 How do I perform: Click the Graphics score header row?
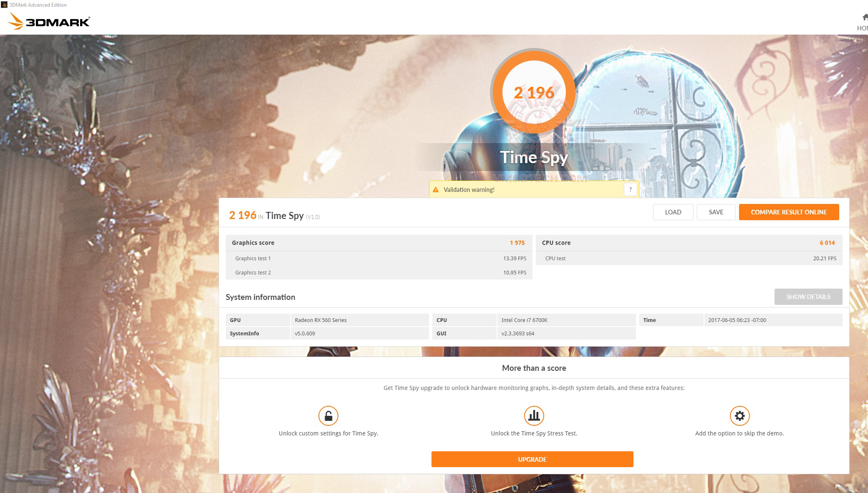pyautogui.click(x=378, y=243)
